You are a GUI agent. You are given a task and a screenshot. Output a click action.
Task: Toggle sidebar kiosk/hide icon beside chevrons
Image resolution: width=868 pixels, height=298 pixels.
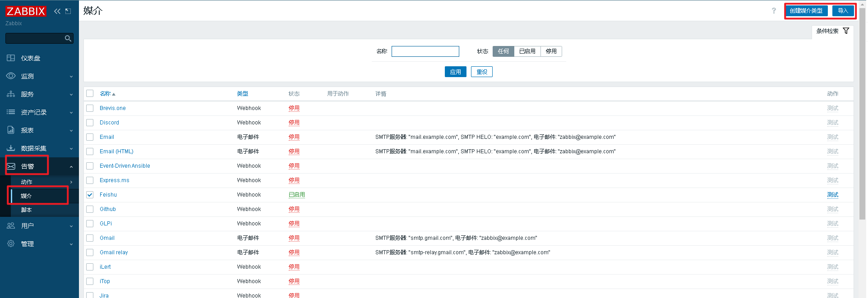pyautogui.click(x=68, y=11)
